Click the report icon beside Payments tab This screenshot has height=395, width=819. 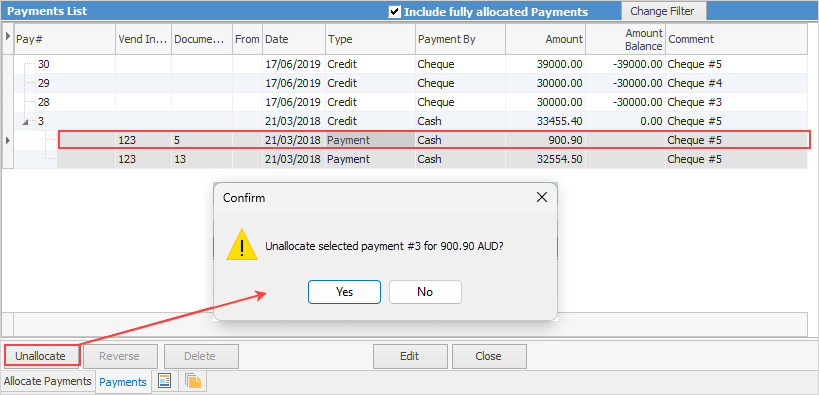[x=165, y=381]
